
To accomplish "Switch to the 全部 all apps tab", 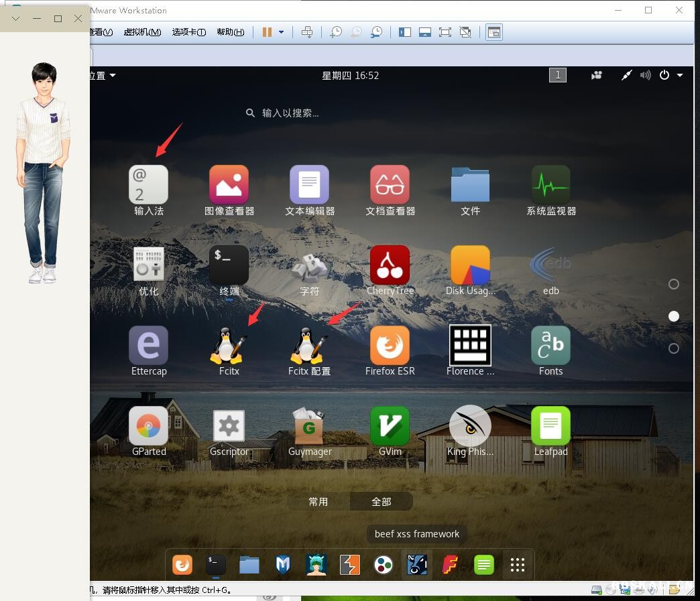I will (381, 501).
